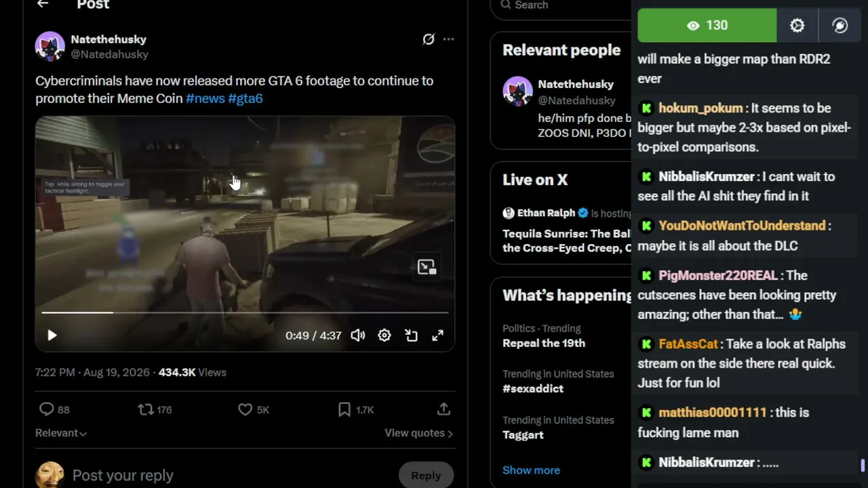Open Natethehusky profile in Relevant people
The height and width of the screenshot is (488, 868).
576,84
